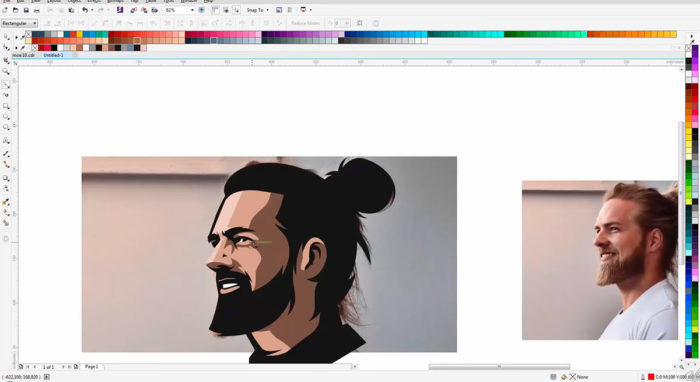Image resolution: width=700 pixels, height=382 pixels.
Task: Select the Color Eyedropper tool in toolbox
Action: coord(6,202)
